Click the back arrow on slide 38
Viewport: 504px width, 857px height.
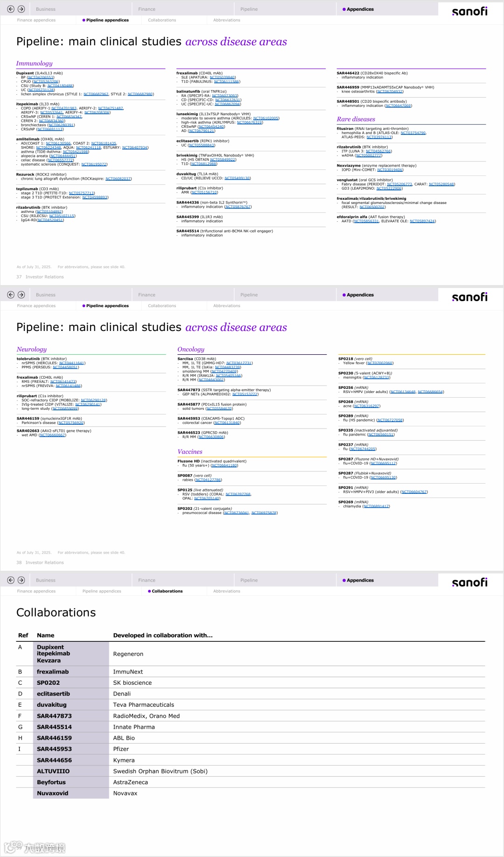pos(11,295)
